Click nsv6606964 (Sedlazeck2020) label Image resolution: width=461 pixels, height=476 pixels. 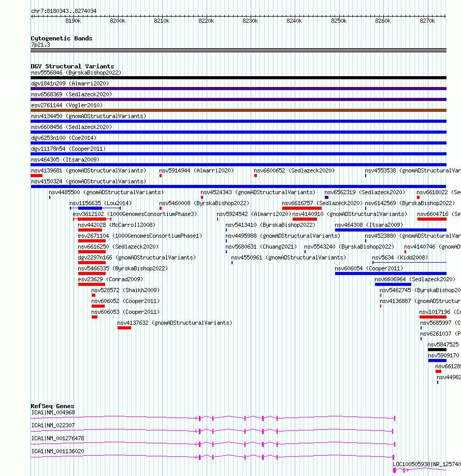[415, 280]
